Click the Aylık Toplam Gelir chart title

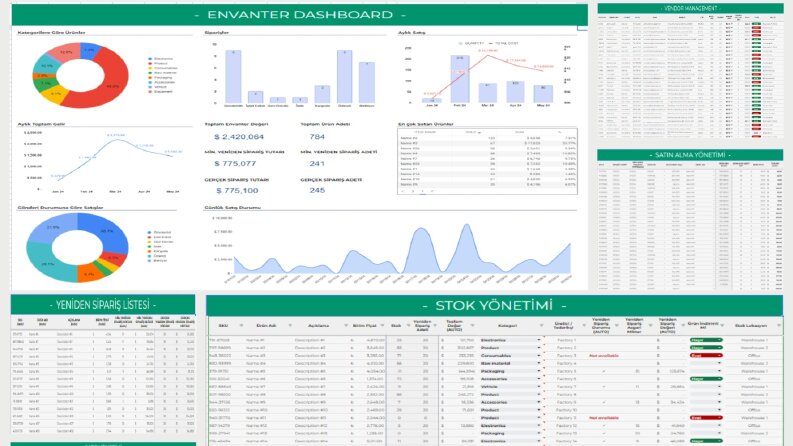41,124
